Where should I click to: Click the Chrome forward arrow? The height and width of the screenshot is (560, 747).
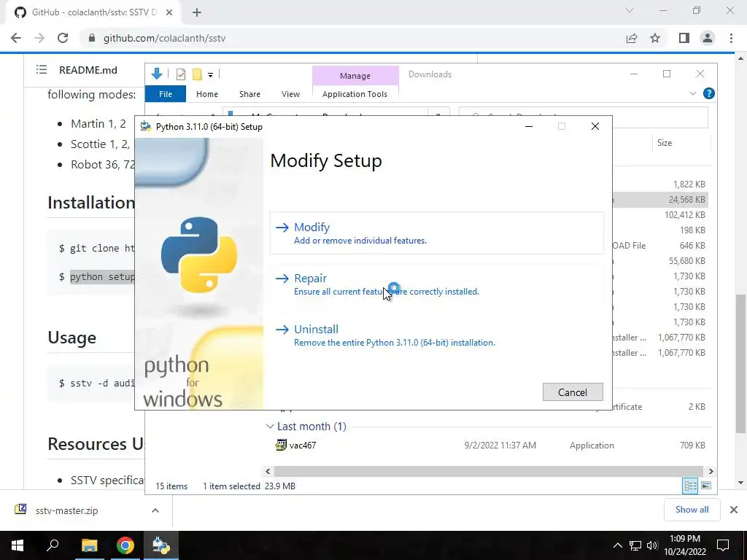click(x=39, y=38)
